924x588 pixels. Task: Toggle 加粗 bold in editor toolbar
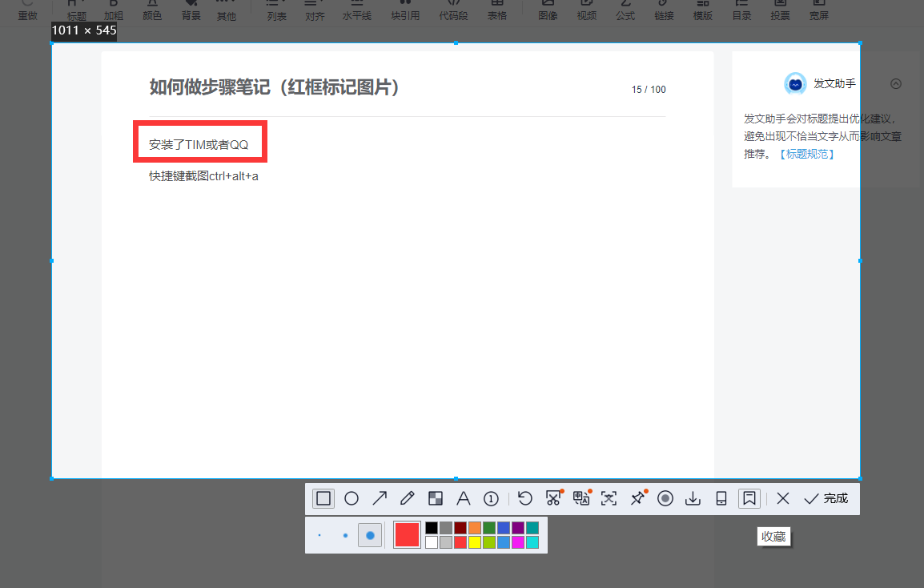(114, 10)
